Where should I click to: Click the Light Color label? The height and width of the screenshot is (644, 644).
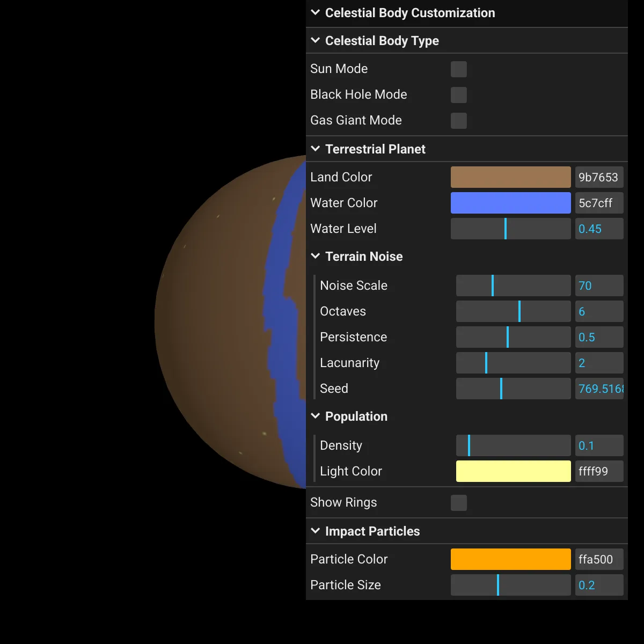coord(351,471)
